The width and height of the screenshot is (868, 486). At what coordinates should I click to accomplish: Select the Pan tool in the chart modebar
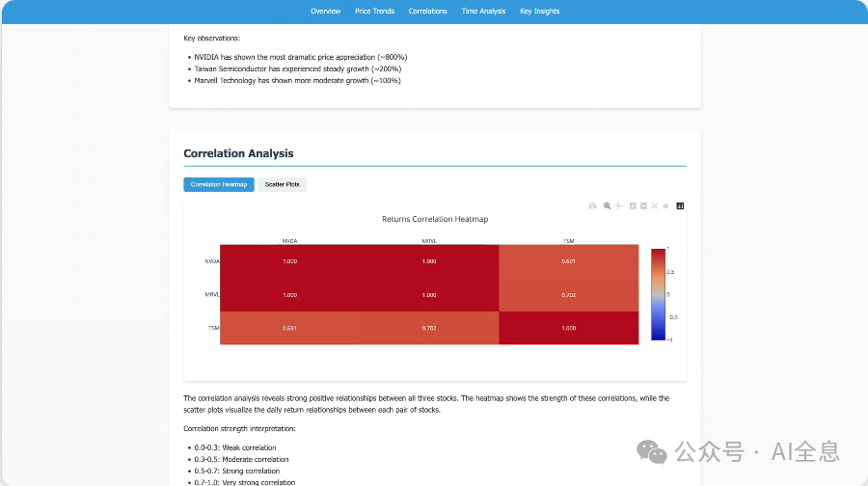click(618, 206)
